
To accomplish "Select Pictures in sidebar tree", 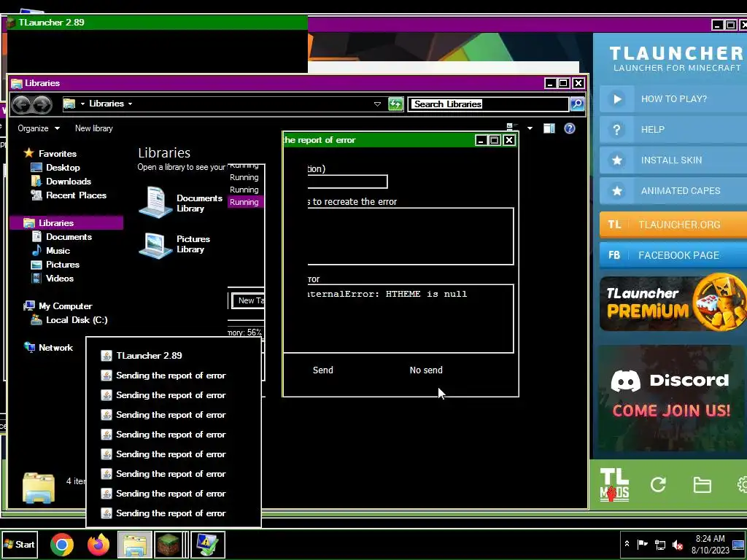I will (55, 264).
